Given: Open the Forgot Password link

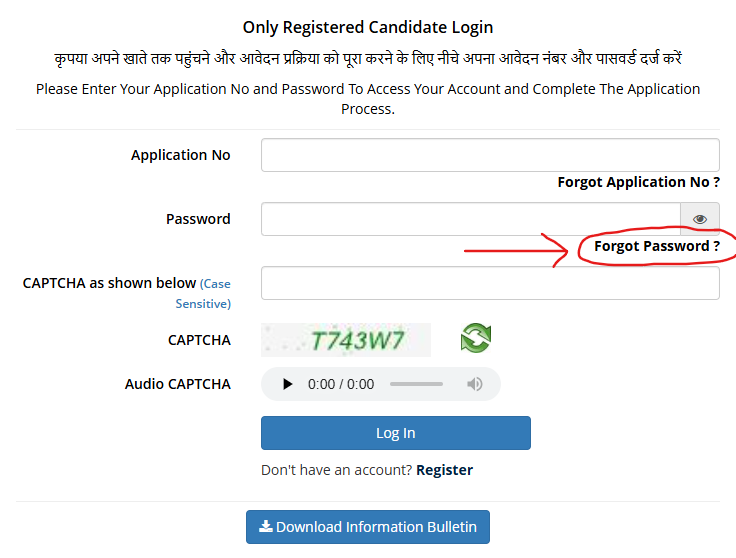Looking at the screenshot, I should coord(657,246).
